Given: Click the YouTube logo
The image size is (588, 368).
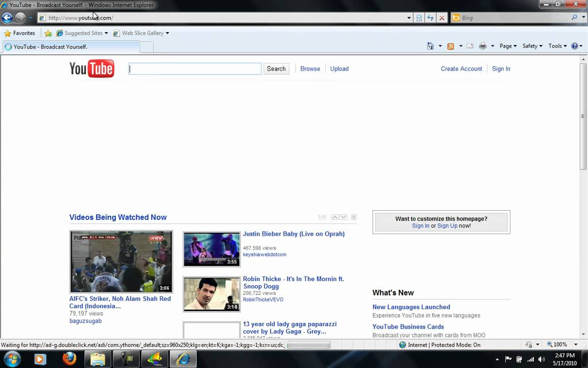Looking at the screenshot, I should coord(92,68).
